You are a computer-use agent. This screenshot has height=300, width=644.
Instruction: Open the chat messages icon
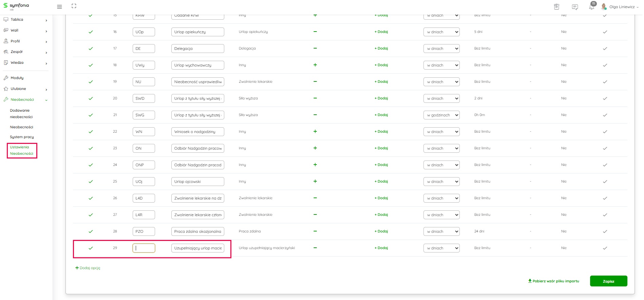coord(575,7)
